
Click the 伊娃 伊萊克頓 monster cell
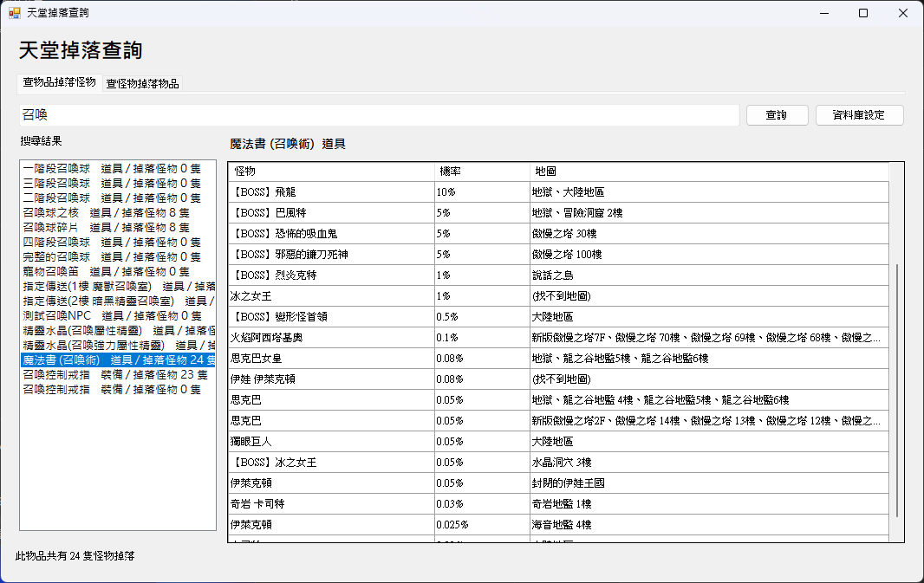[x=332, y=379]
